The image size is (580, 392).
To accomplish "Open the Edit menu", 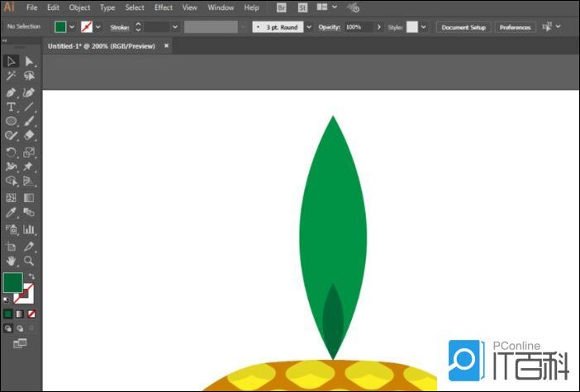I will pyautogui.click(x=53, y=7).
